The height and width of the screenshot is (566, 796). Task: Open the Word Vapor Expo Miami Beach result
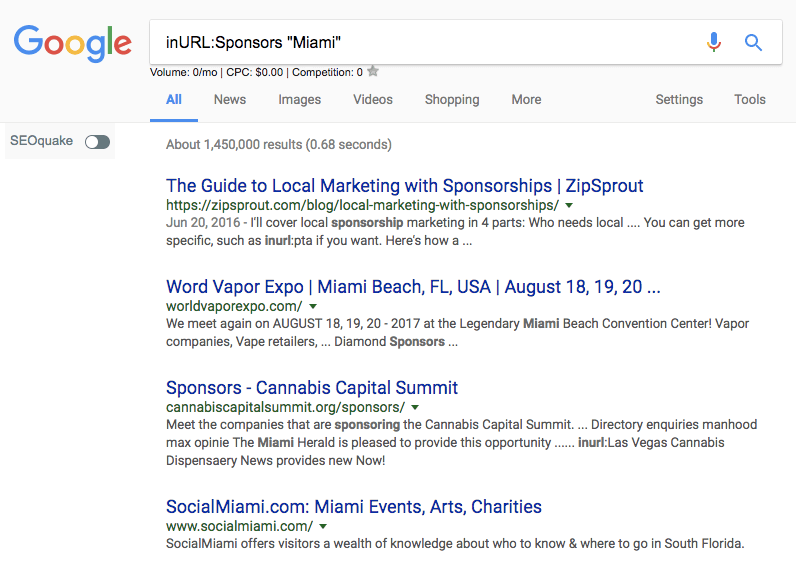pos(413,287)
